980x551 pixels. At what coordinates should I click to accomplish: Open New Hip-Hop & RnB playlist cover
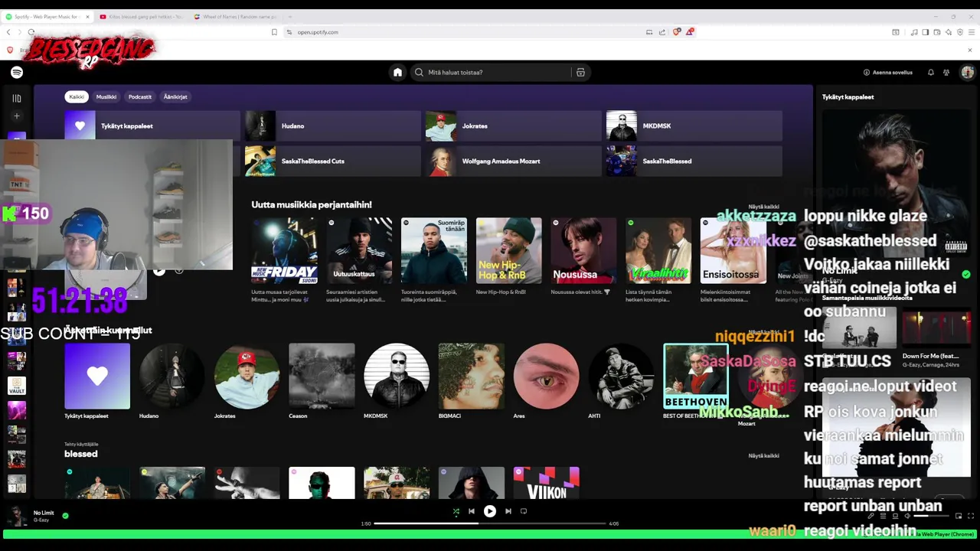(509, 250)
